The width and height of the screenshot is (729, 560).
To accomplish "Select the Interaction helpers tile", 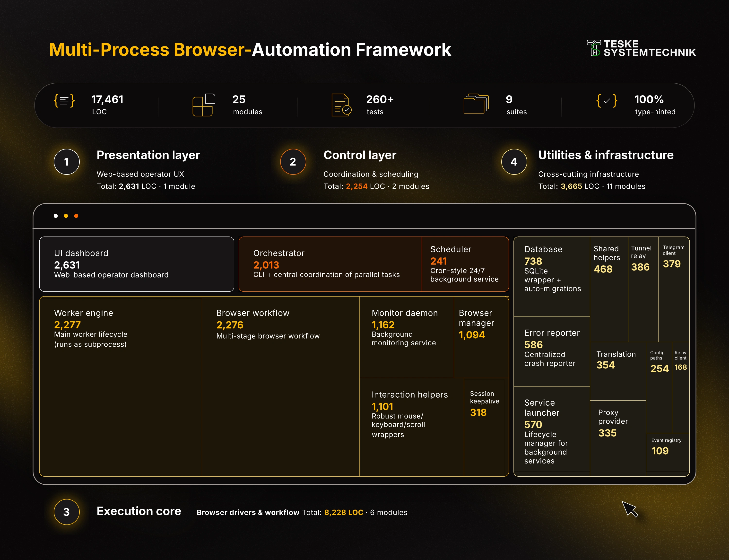I will tap(411, 427).
